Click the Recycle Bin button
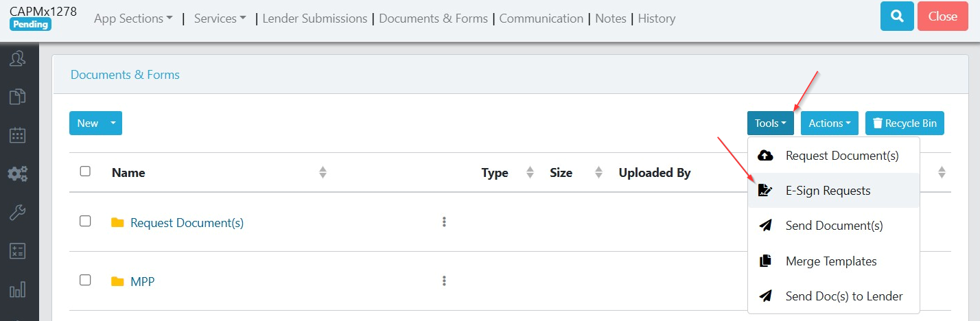 (x=905, y=123)
